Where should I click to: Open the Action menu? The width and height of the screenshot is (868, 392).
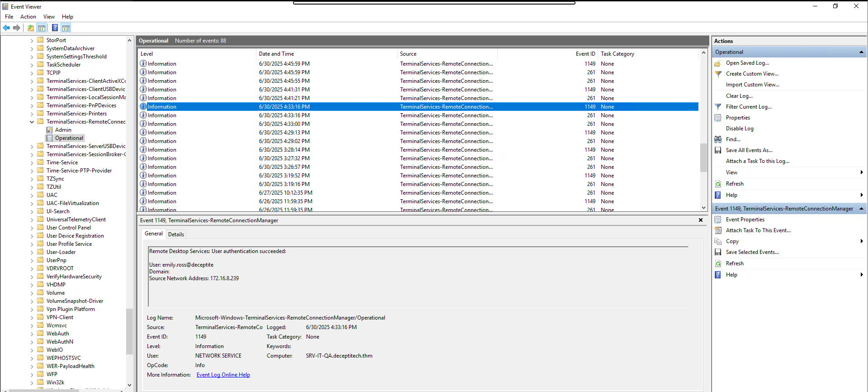pyautogui.click(x=28, y=17)
